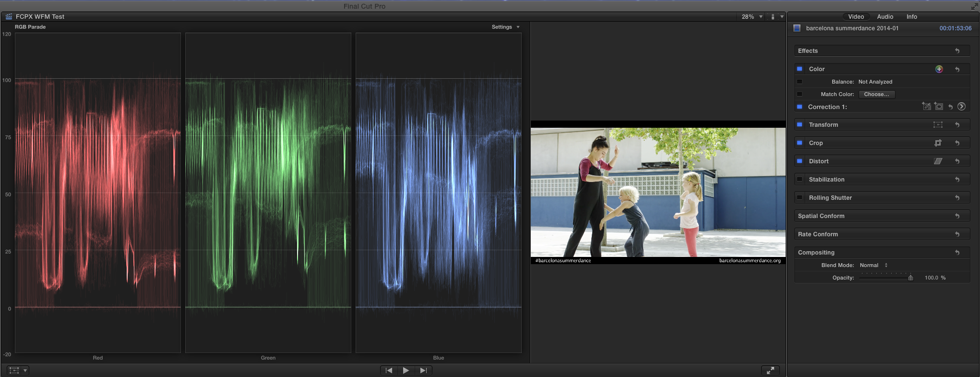Open the 28% viewer zoom dropdown
The height and width of the screenshot is (377, 980).
click(752, 17)
